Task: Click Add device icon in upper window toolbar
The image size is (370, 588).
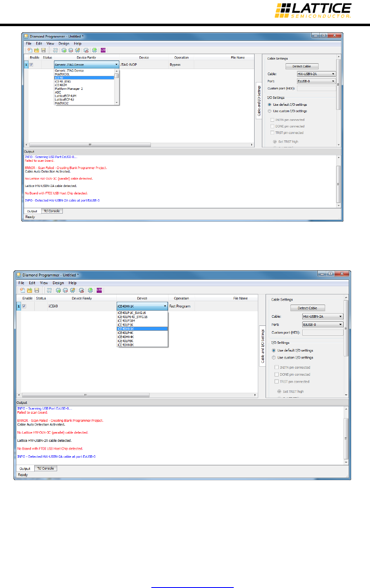Action: coord(64,50)
